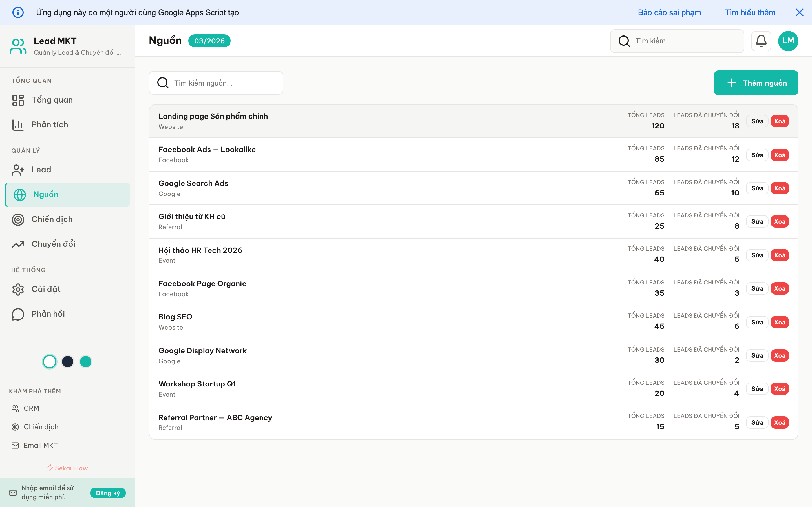Open the Phản hồi chat bubble icon
This screenshot has width=812, height=507.
18,314
